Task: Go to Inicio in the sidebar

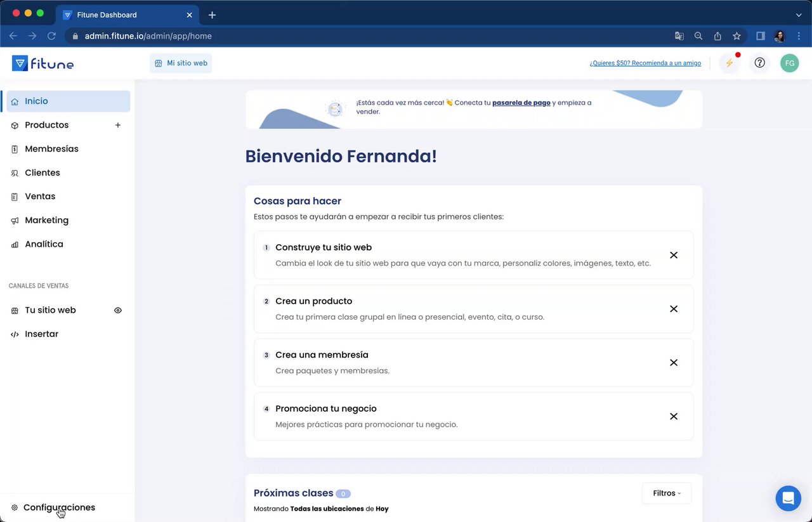Action: coord(68,101)
